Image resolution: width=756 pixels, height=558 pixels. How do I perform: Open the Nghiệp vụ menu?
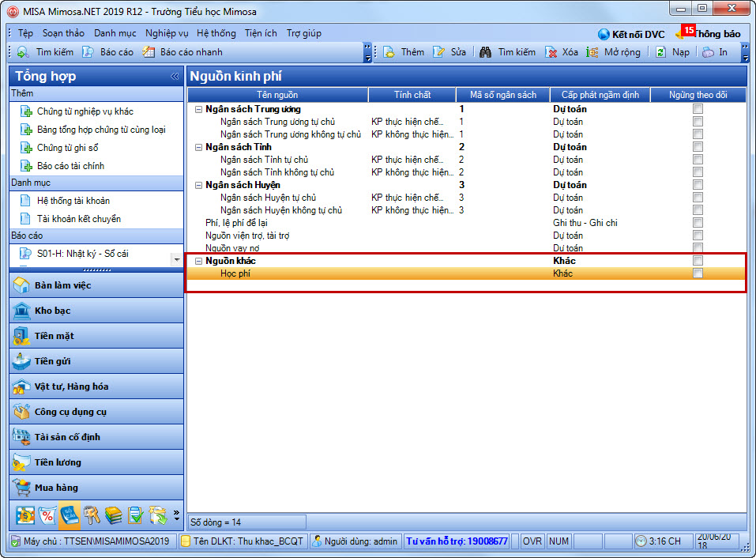coord(167,33)
